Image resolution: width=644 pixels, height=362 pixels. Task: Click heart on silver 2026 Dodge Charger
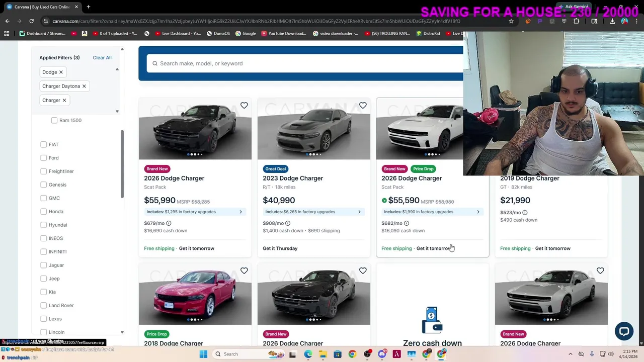tap(600, 271)
